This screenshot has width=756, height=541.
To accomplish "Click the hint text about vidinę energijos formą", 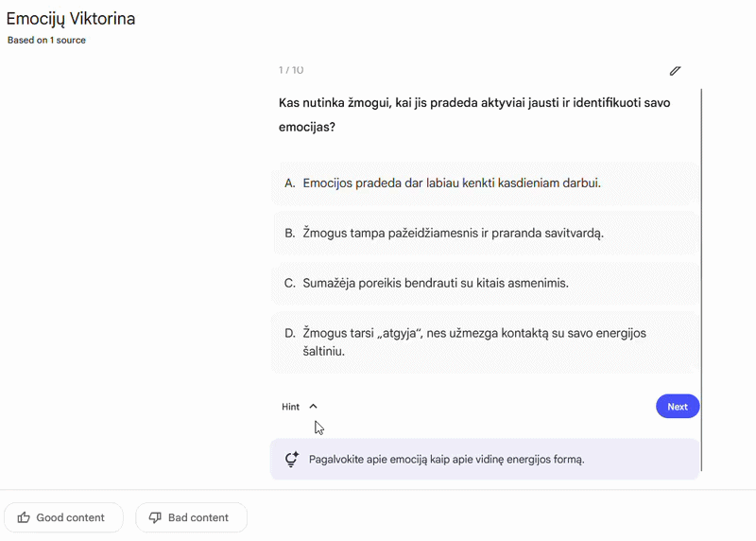I will [x=446, y=460].
